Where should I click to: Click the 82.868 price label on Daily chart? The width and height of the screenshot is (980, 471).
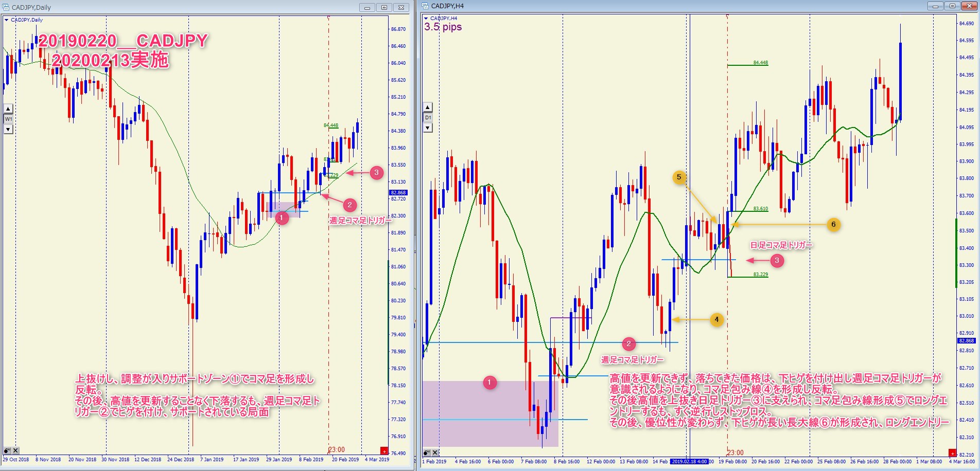398,193
